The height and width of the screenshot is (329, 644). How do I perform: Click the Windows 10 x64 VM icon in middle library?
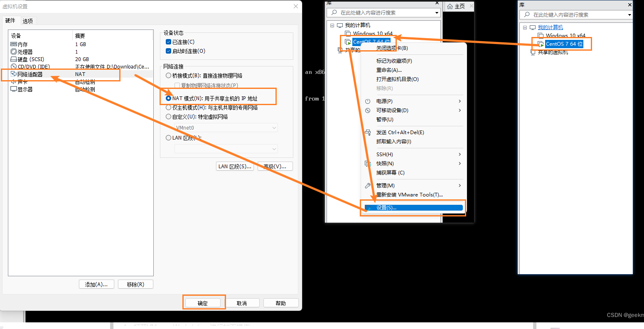click(348, 34)
